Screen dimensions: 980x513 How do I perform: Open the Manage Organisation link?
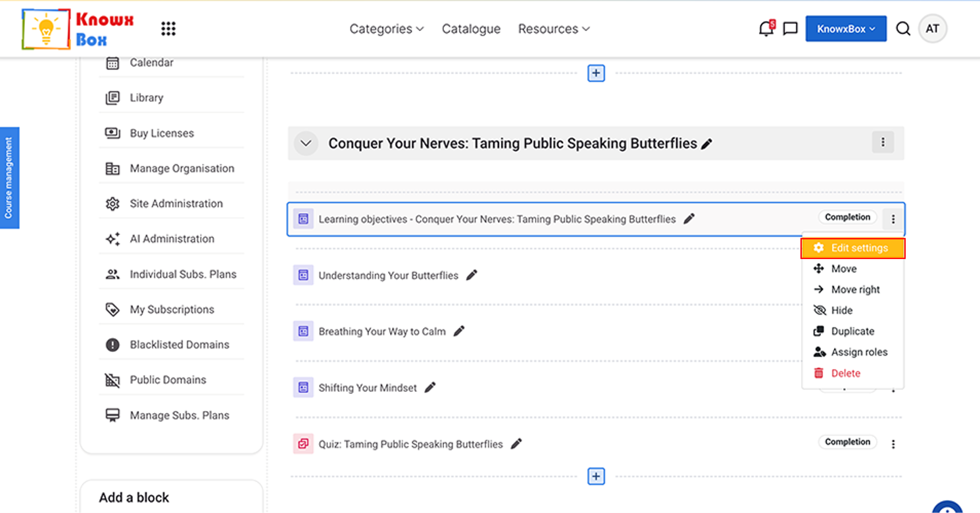click(182, 168)
